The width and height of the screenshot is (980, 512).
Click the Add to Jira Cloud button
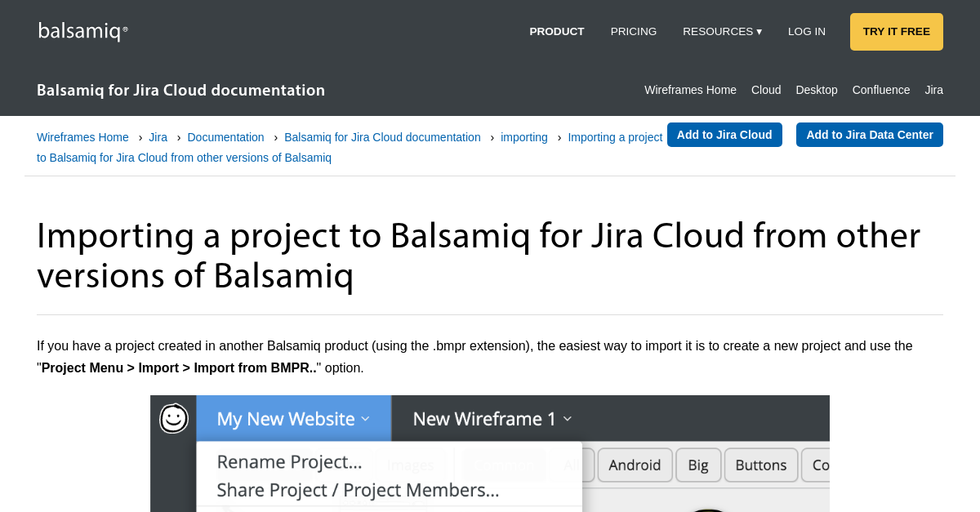724,134
